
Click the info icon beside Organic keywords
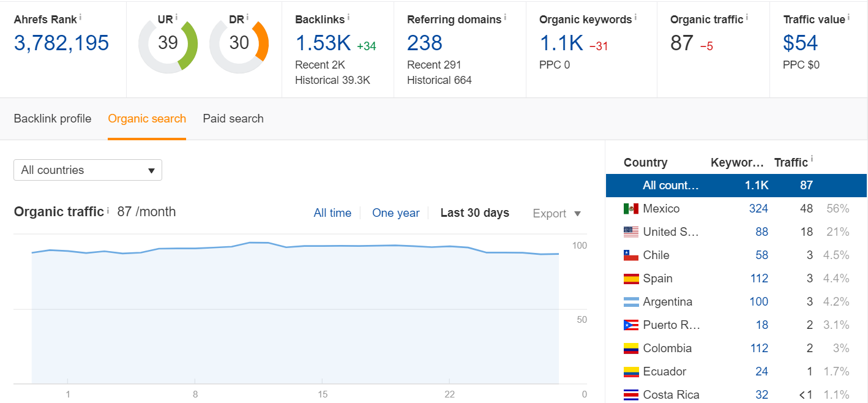[x=635, y=17]
